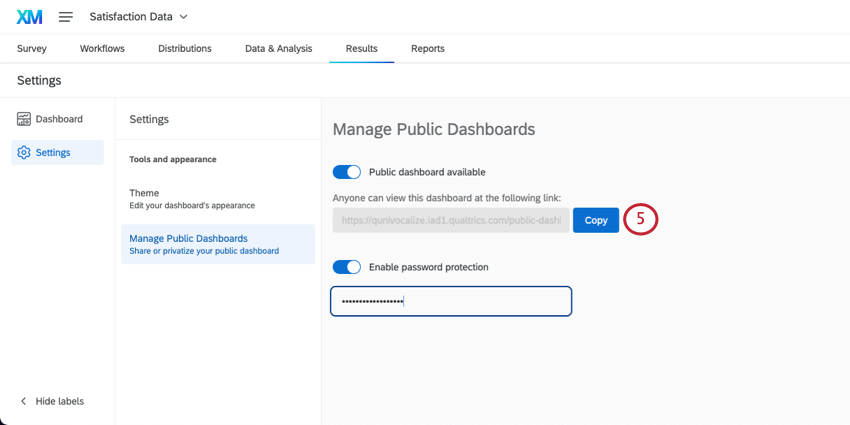The height and width of the screenshot is (425, 850).
Task: Click the public dashboard link field
Action: click(x=451, y=220)
